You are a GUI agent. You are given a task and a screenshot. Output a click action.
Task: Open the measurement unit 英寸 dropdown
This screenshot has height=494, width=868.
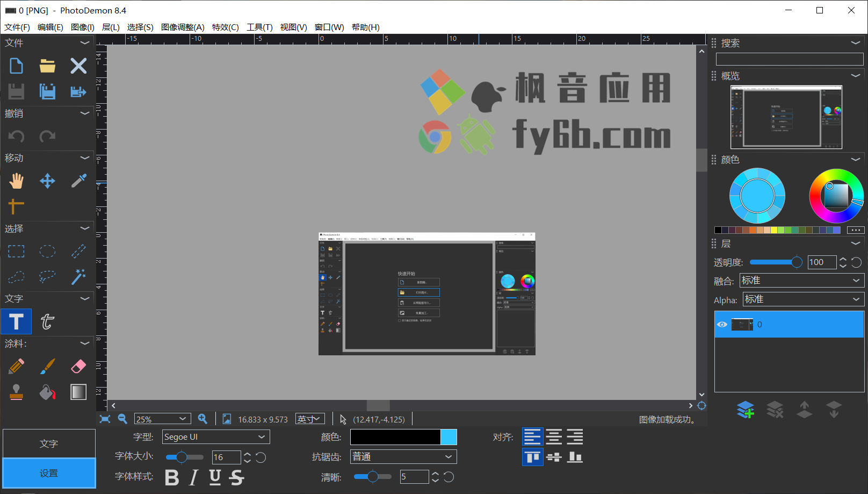coord(310,419)
